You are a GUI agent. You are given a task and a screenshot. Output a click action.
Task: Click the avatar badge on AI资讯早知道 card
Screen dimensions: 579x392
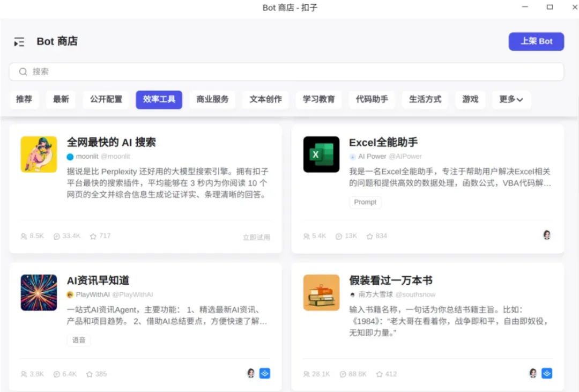point(251,373)
